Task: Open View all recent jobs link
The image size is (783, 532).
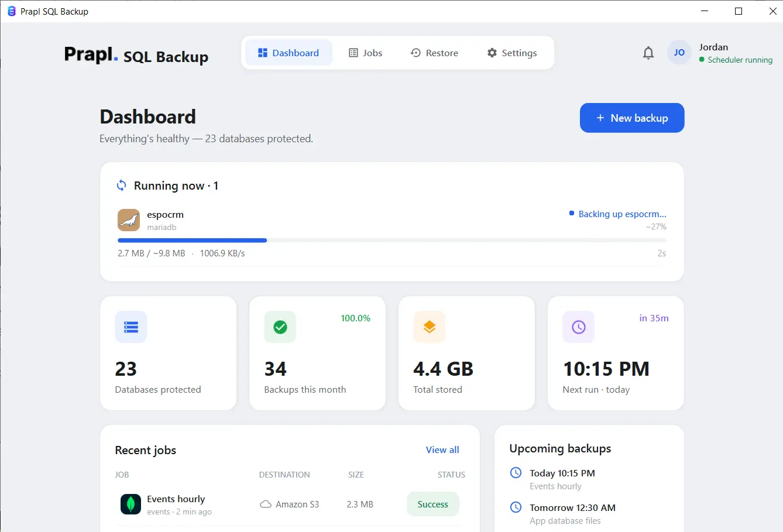Action: [x=442, y=449]
